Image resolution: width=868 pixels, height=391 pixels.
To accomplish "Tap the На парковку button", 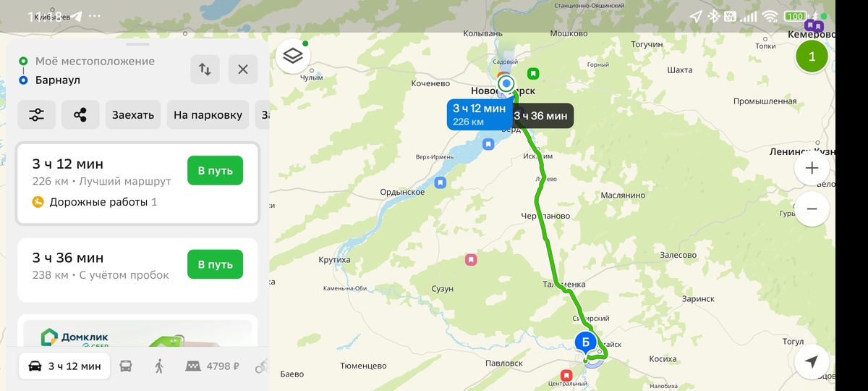I will tap(208, 114).
